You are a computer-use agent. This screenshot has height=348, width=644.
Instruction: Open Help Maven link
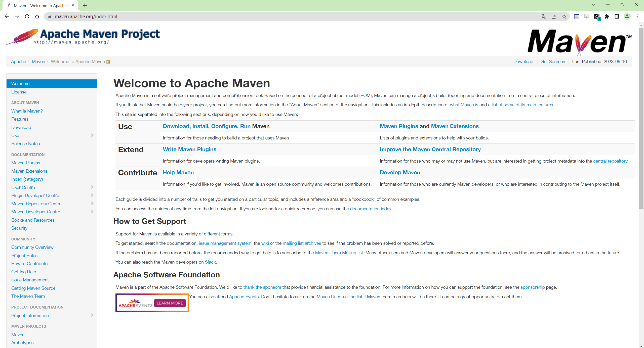(178, 173)
